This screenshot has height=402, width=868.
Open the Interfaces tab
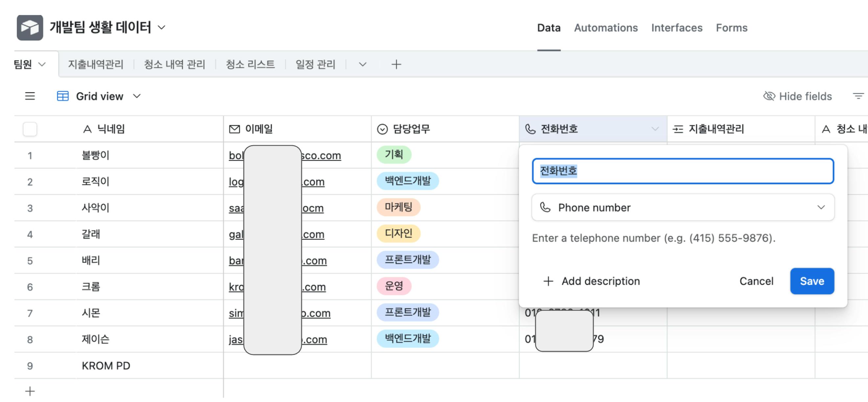pyautogui.click(x=676, y=28)
